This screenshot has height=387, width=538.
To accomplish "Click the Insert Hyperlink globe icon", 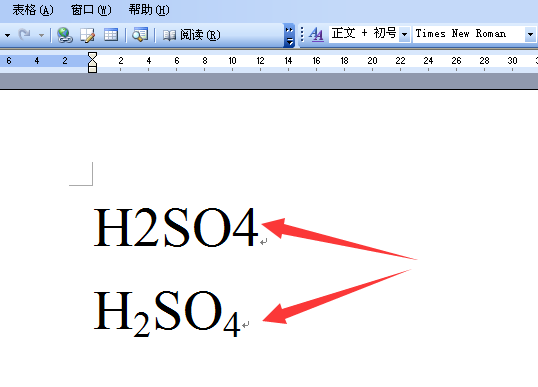I will (x=65, y=35).
